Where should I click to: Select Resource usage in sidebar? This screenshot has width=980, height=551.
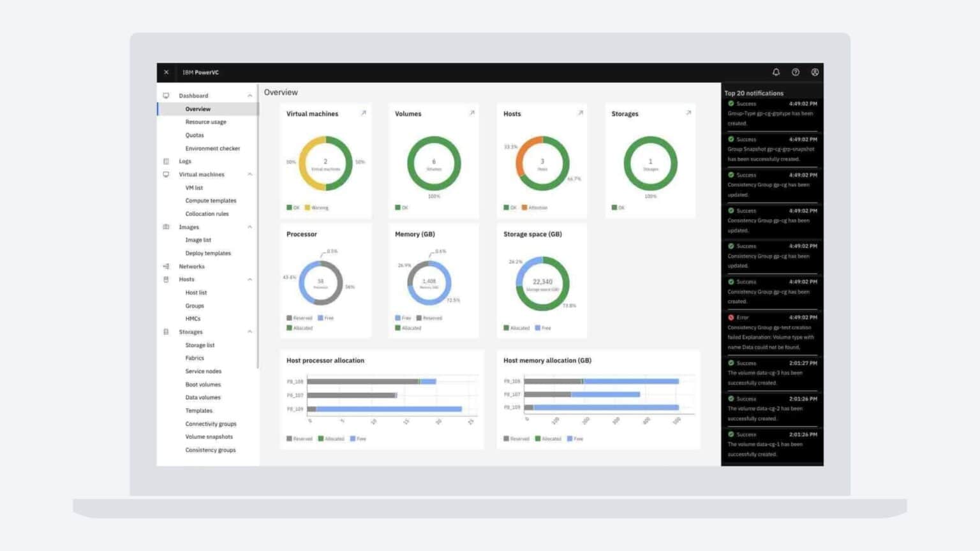205,122
